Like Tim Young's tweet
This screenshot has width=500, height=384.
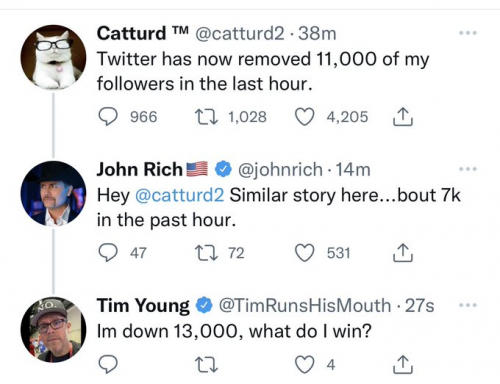pos(305,365)
